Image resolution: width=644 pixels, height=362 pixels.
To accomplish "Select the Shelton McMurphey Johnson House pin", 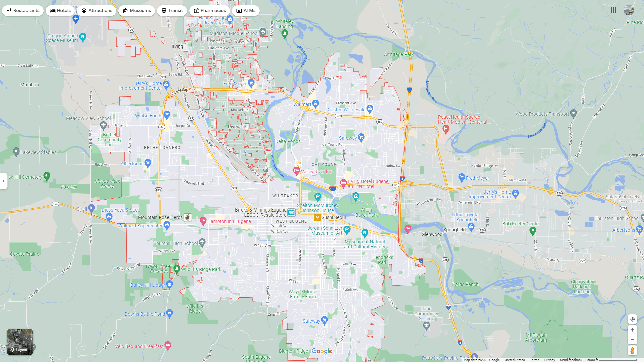I will click(x=318, y=196).
